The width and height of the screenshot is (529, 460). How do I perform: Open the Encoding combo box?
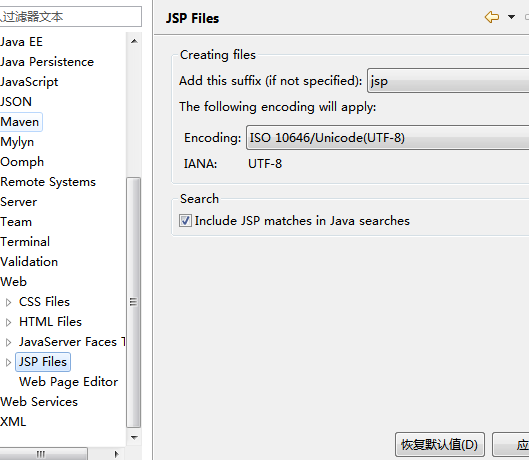[387, 137]
